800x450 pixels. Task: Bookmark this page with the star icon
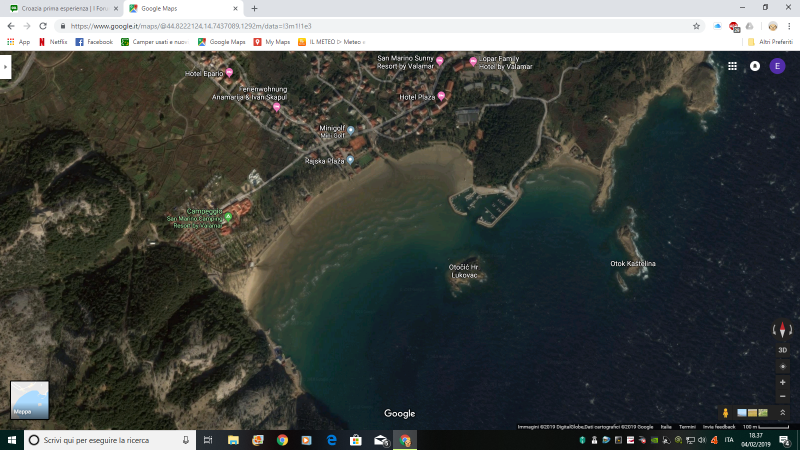(x=696, y=25)
